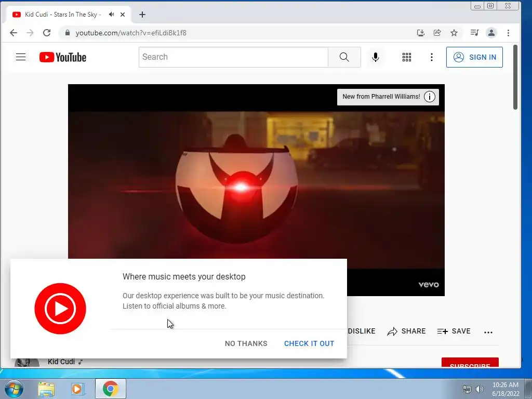This screenshot has height=399, width=532.
Task: Open Windows Explorer from taskbar
Action: [46, 389]
